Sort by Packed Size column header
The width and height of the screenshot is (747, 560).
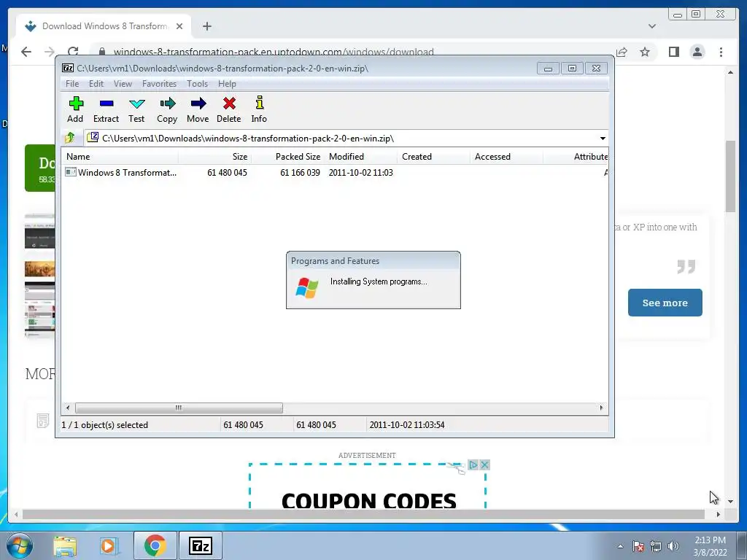tap(287, 157)
